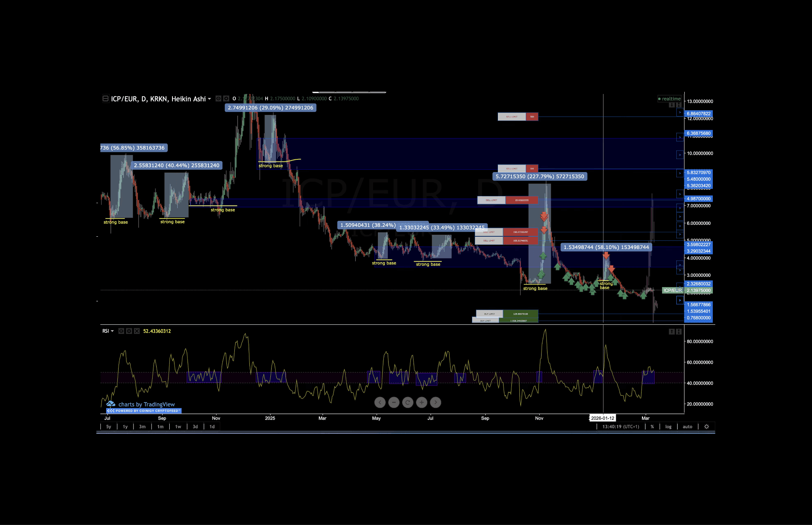Toggle the log scale option
812x525 pixels.
668,427
